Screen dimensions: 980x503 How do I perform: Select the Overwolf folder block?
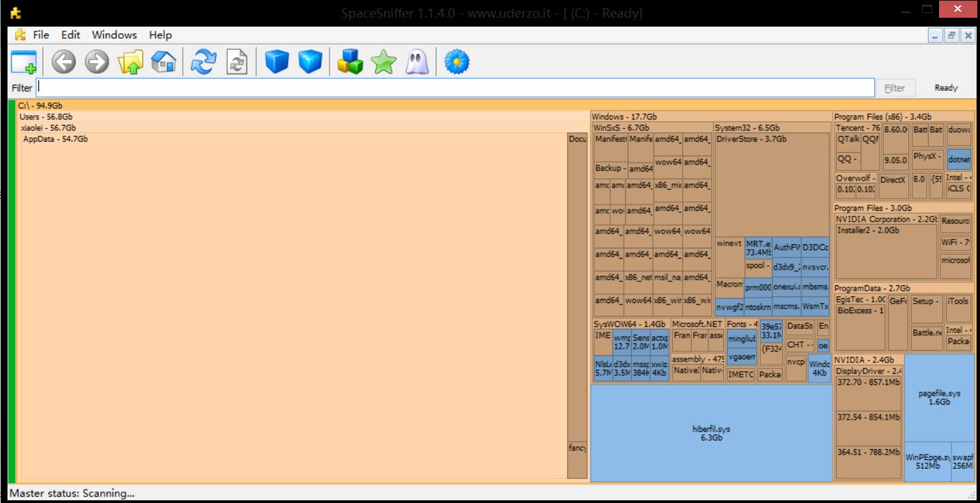coord(856,185)
